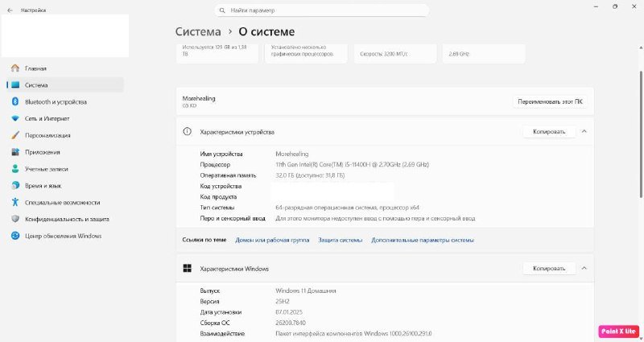Open Приложения settings
The width and height of the screenshot is (644, 342).
(65, 152)
